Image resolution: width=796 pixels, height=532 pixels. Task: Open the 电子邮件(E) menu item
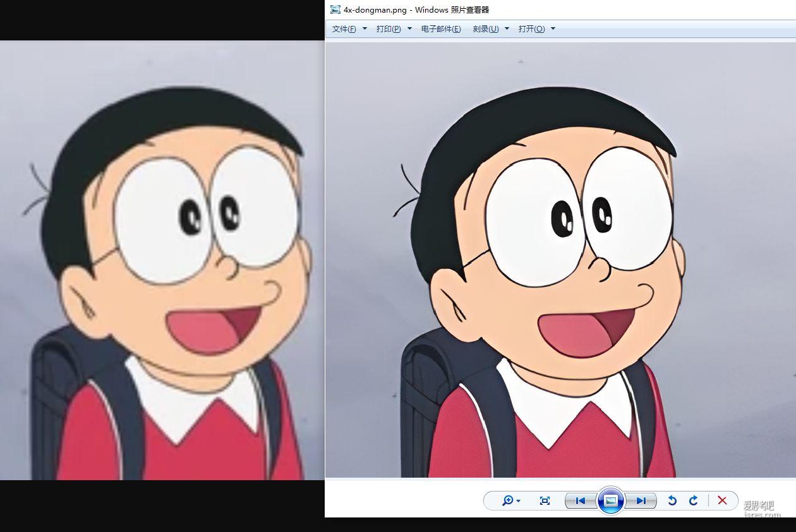(441, 29)
